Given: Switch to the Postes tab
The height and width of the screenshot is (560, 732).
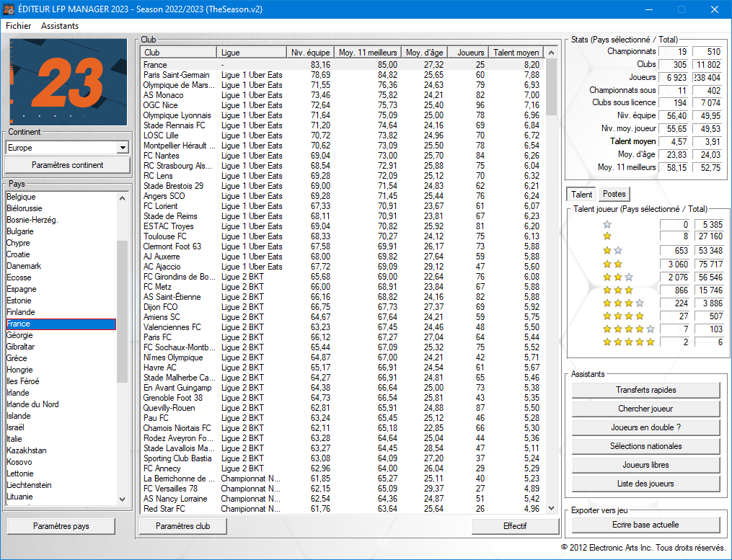Looking at the screenshot, I should [x=614, y=194].
